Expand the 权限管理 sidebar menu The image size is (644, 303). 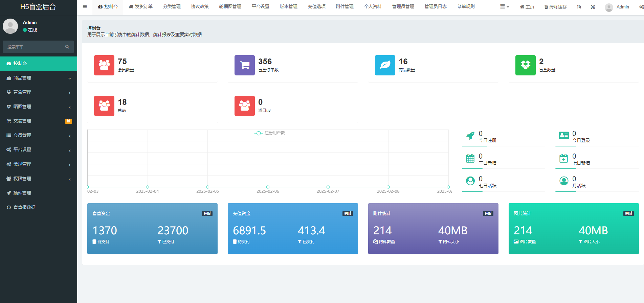tap(38, 179)
